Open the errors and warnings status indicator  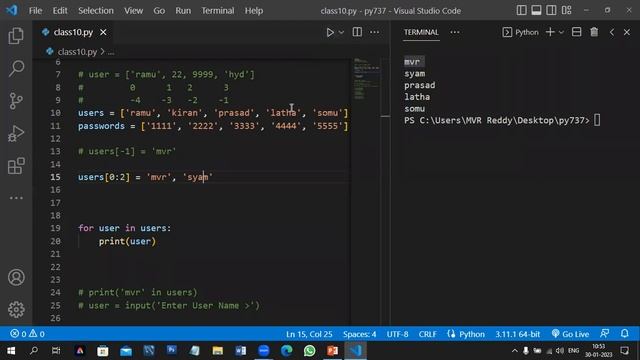27,334
